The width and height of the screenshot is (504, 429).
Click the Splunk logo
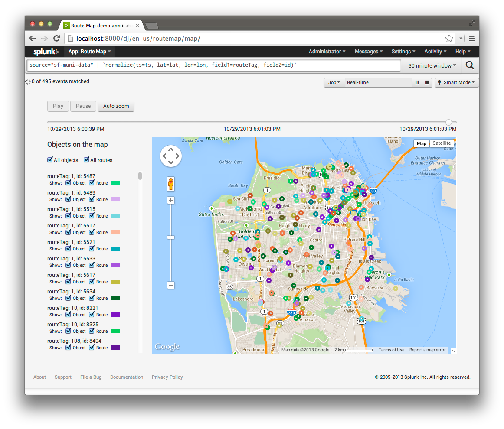46,52
